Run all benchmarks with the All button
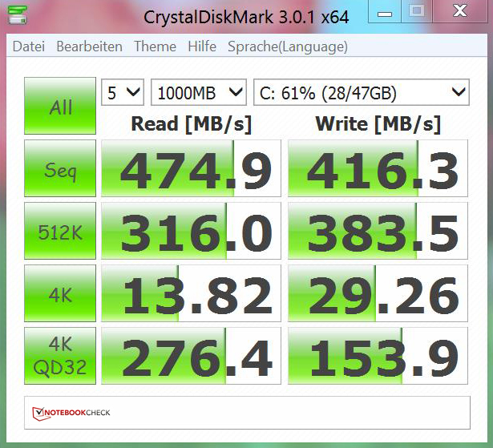This screenshot has height=448, width=493. tap(60, 106)
